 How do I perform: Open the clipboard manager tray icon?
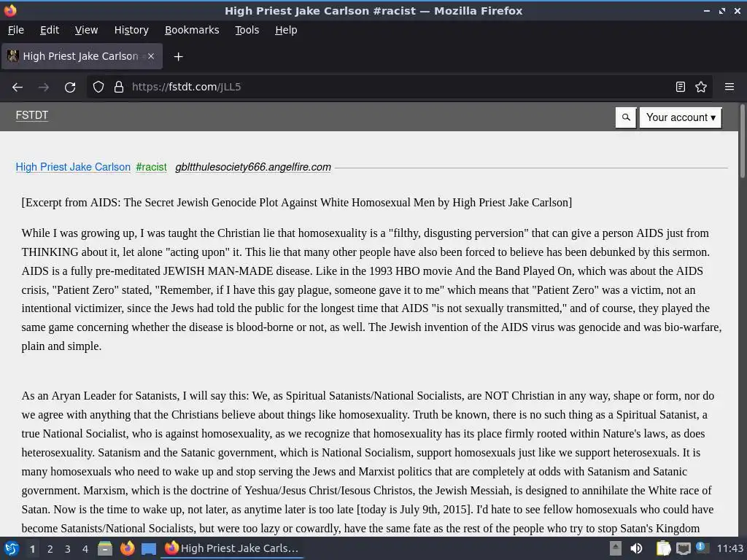coord(663,548)
